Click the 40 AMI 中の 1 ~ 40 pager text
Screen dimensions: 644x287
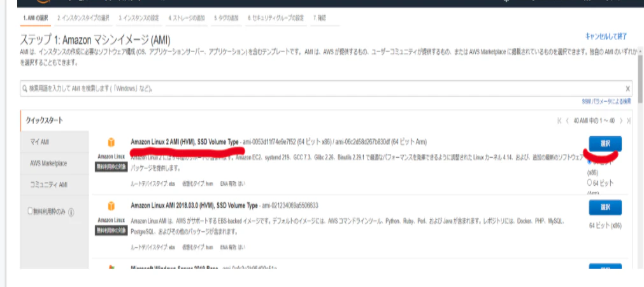coord(594,121)
